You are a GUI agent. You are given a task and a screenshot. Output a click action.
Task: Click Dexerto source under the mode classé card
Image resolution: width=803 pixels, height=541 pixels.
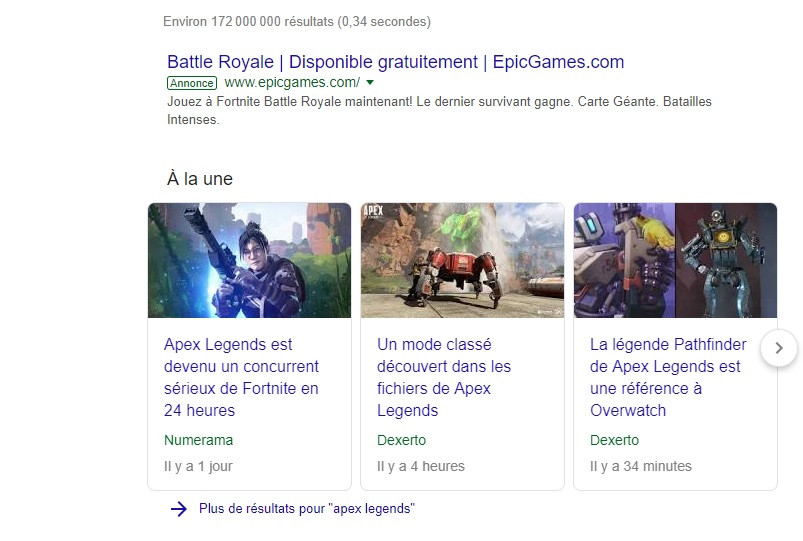pos(402,440)
